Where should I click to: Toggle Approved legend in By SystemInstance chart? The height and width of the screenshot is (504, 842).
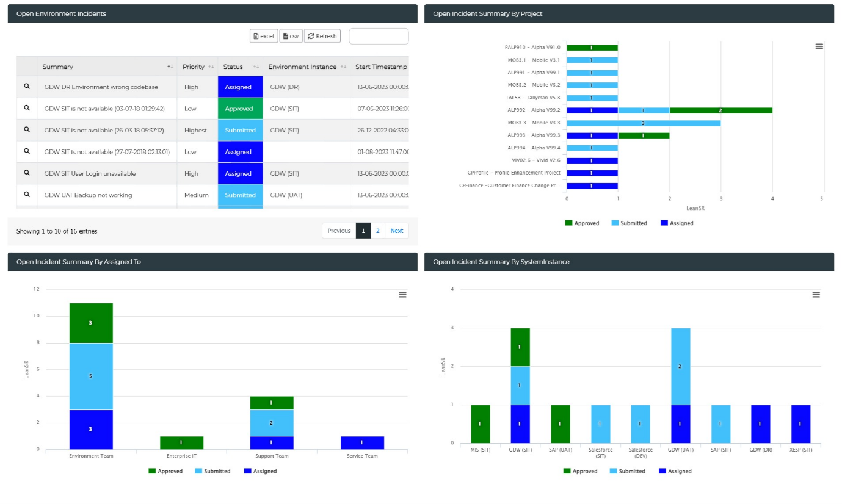[580, 471]
